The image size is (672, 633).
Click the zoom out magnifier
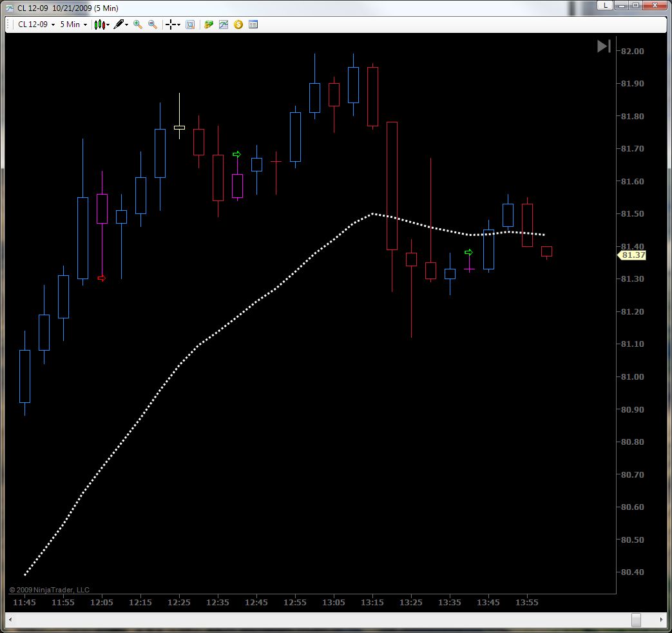153,24
